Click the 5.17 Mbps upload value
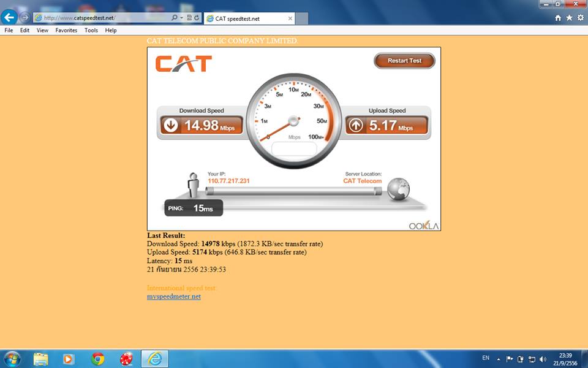The height and width of the screenshot is (368, 588). (391, 125)
